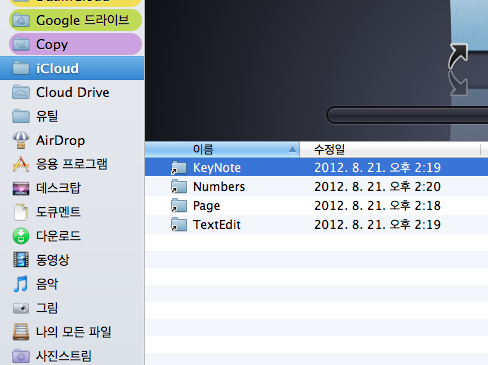Click the green 다운로드 download icon
Viewport: 488px width, 365px height.
(21, 236)
